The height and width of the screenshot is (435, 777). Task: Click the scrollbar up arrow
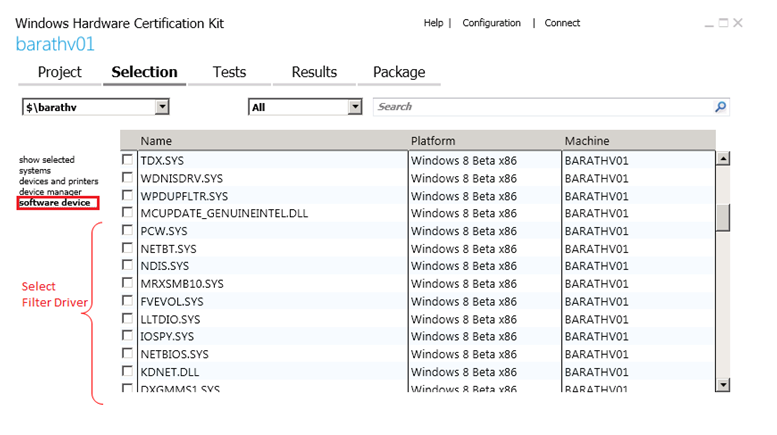(722, 158)
